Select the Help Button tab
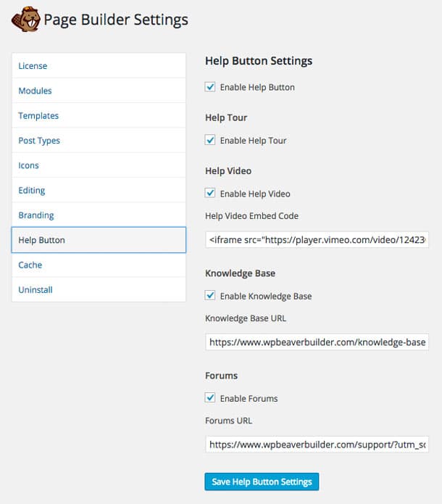 (42, 240)
